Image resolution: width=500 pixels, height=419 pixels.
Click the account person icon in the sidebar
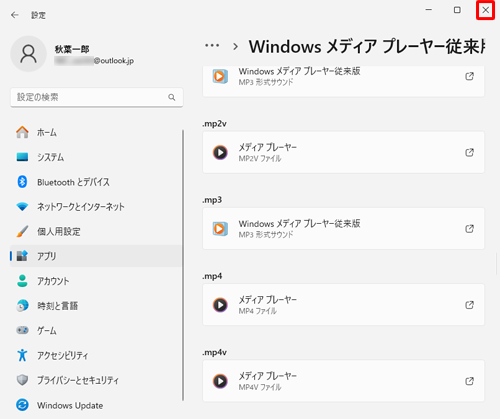point(22,281)
